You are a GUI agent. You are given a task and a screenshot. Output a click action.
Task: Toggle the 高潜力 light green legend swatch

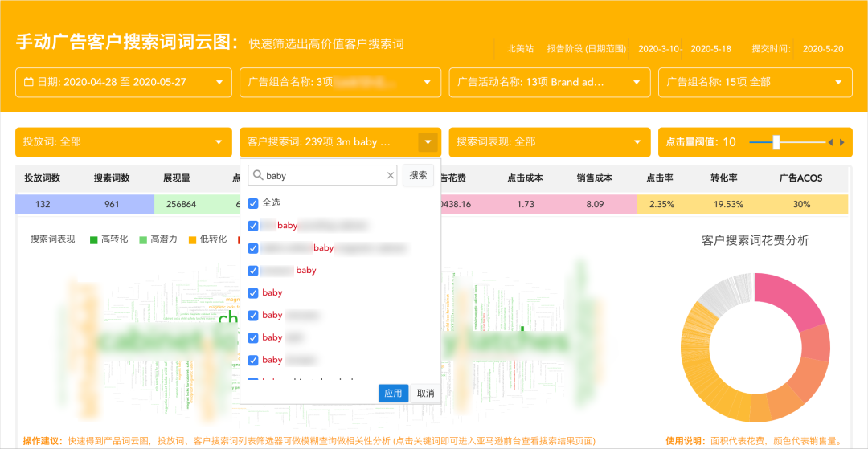pos(143,239)
